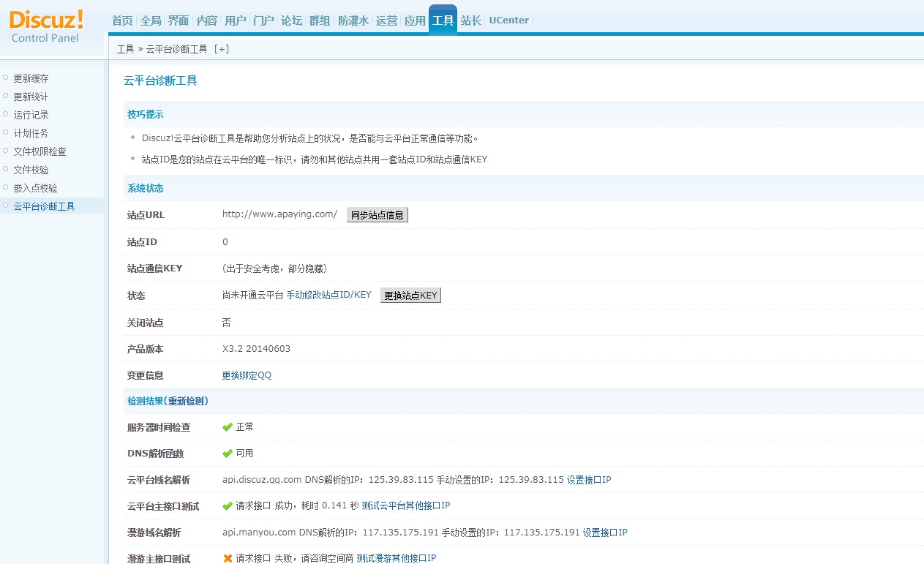Click the product version X3.2 20140603 text

[x=256, y=349]
